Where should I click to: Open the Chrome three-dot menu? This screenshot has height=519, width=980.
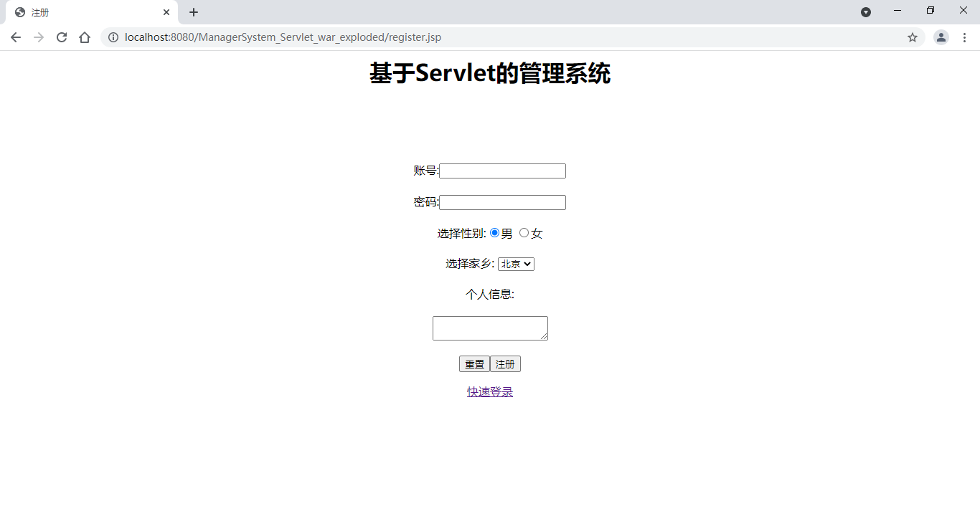(x=965, y=37)
